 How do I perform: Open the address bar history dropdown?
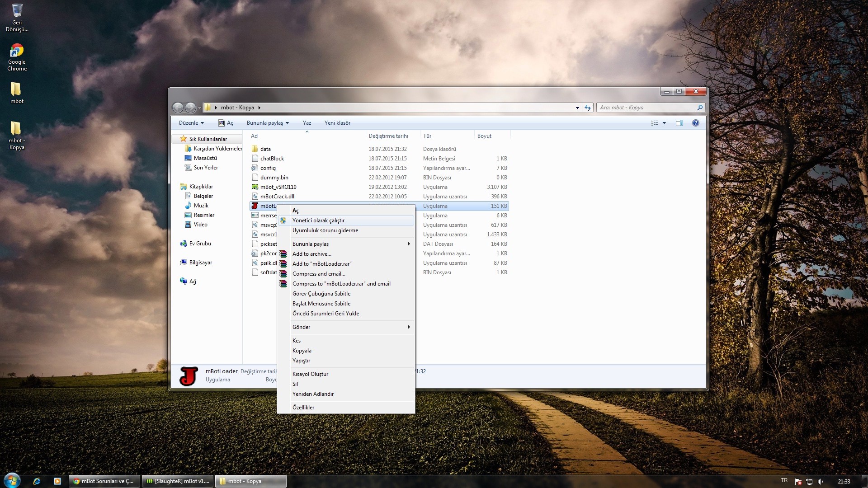(x=577, y=108)
